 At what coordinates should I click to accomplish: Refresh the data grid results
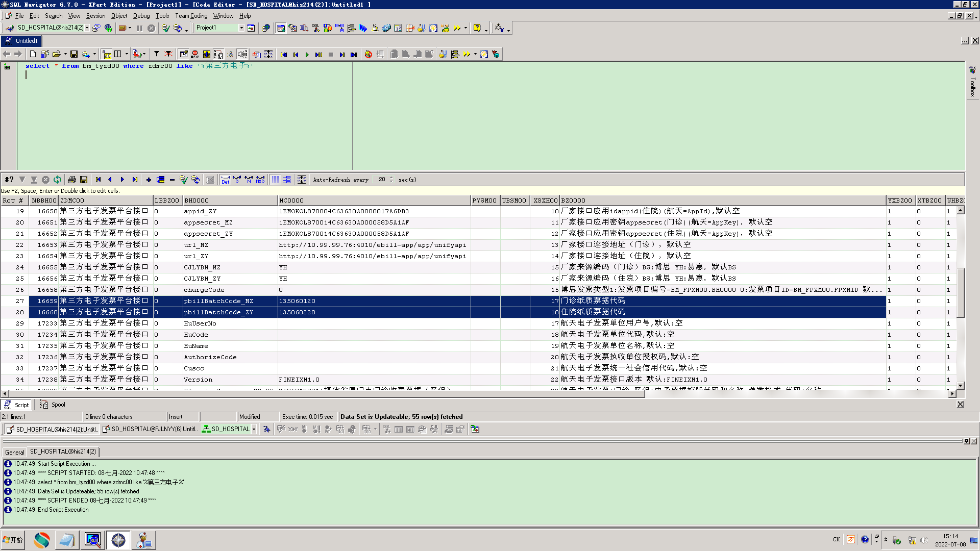tap(57, 180)
